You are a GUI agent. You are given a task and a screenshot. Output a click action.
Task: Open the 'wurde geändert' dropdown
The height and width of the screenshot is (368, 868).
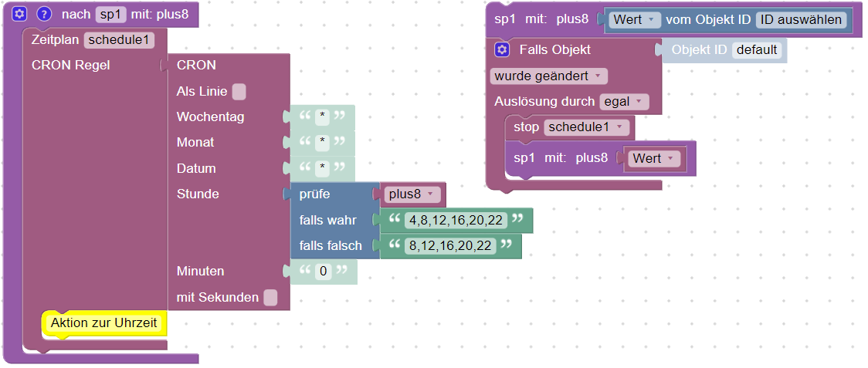[548, 76]
